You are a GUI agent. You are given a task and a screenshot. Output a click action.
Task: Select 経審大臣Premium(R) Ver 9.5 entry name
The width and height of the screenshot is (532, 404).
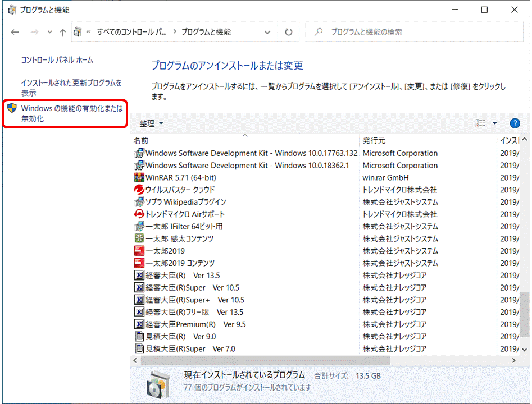(x=195, y=324)
